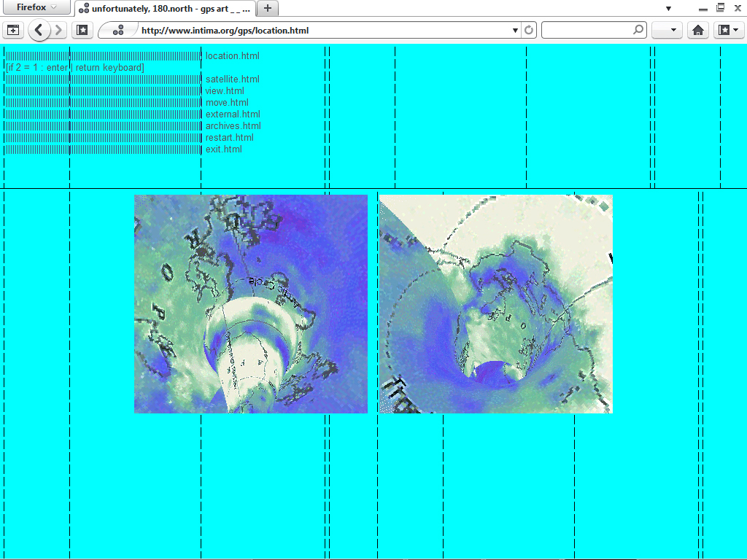The height and width of the screenshot is (560, 747).
Task: Click the leftmost toolbar button with plus
Action: (13, 31)
